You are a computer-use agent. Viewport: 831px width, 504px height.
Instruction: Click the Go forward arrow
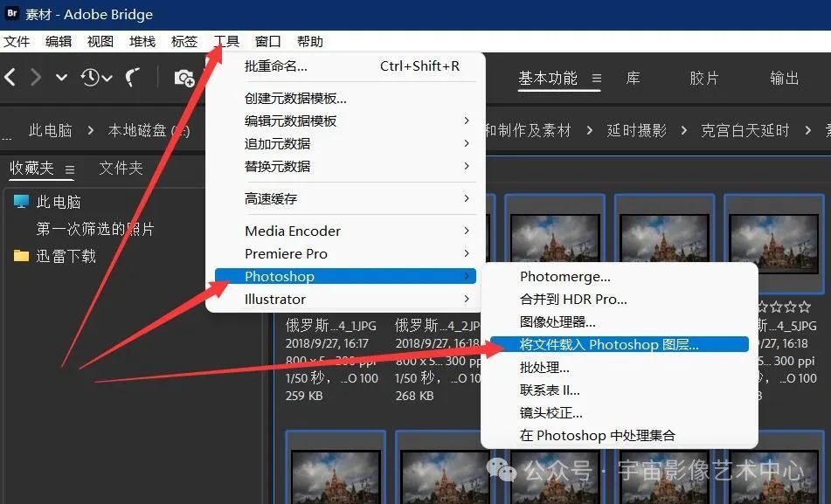click(x=36, y=78)
